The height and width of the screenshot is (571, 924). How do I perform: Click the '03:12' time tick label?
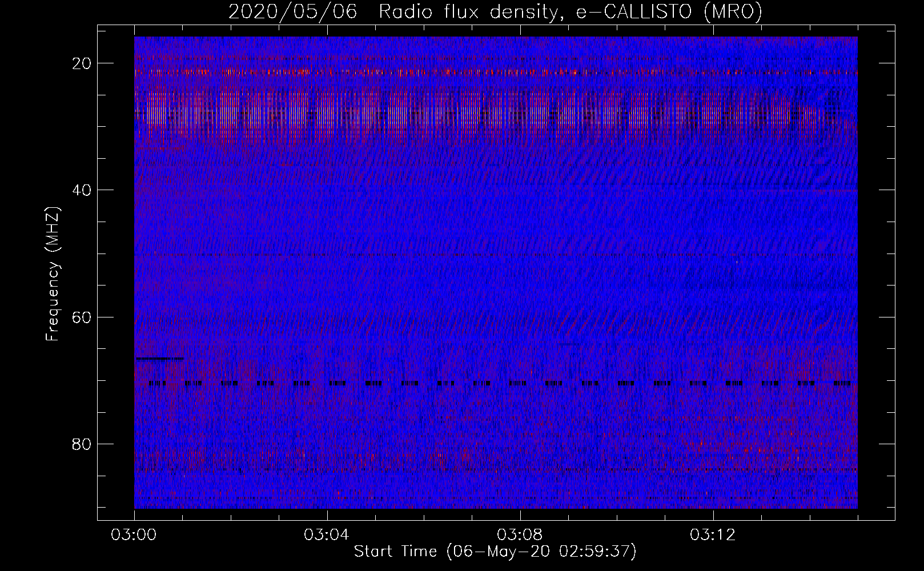click(x=713, y=535)
